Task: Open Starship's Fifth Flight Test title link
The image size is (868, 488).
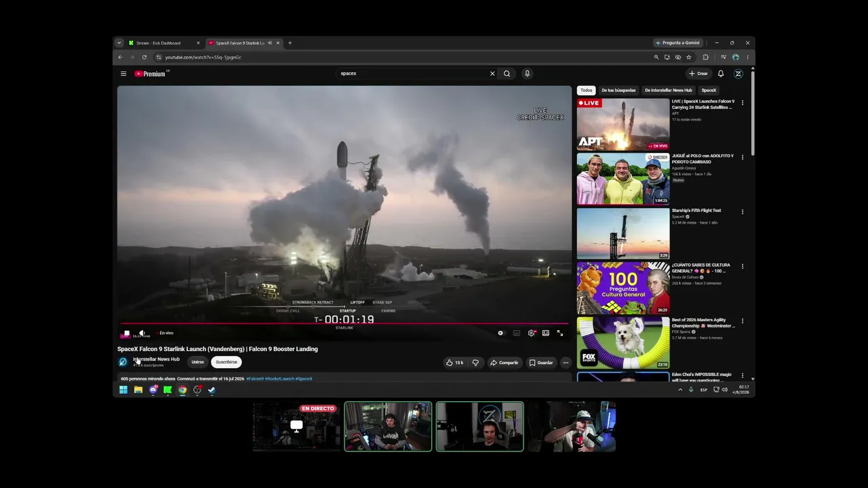Action: point(696,211)
